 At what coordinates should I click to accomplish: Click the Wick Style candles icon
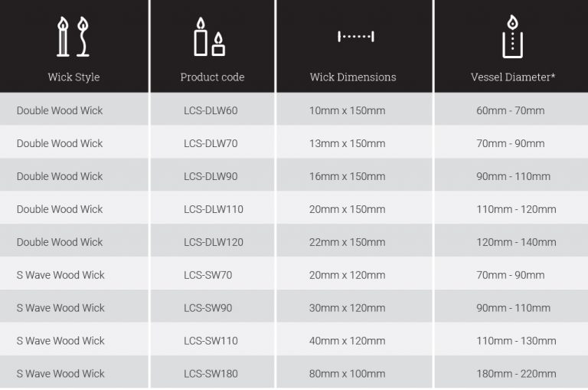coord(73,37)
